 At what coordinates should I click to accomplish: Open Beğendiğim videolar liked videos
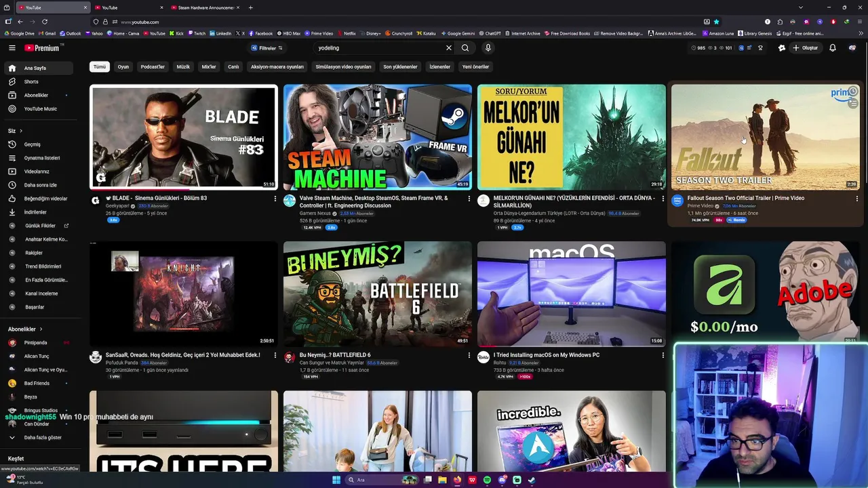click(x=37, y=199)
